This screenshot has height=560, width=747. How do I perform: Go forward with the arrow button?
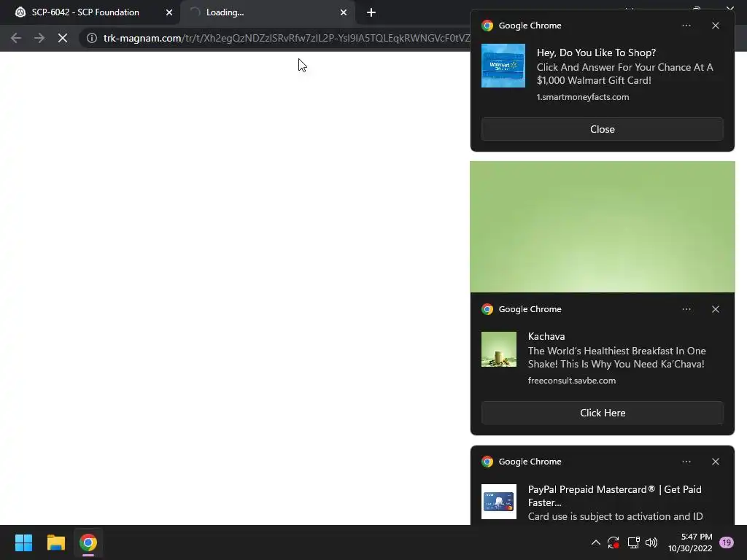point(39,38)
